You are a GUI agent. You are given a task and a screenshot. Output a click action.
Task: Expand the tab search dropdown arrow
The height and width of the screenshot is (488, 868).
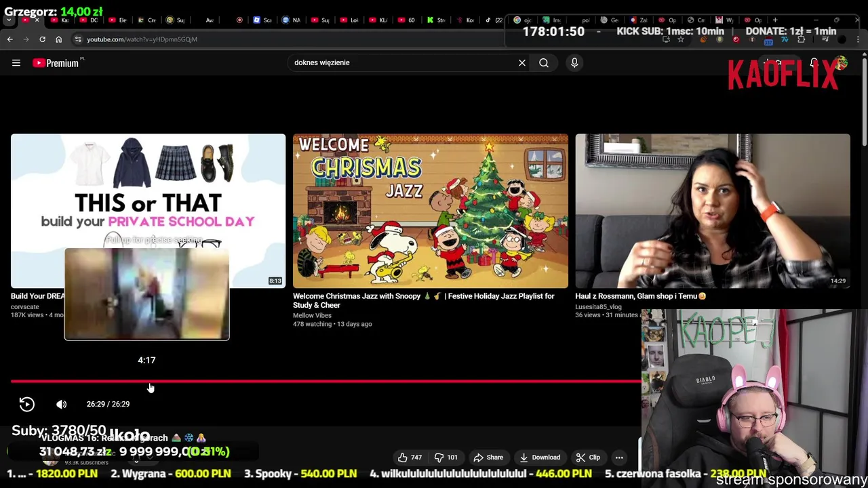9,20
